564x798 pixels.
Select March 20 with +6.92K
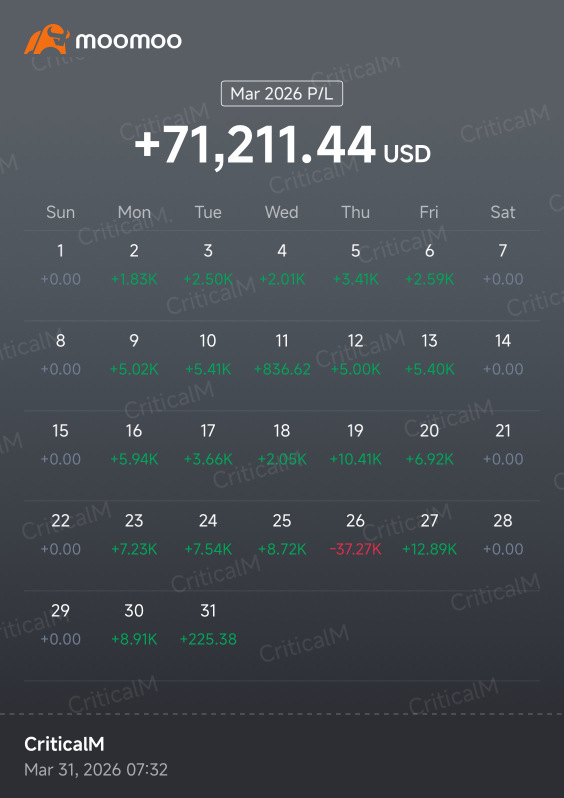[429, 444]
